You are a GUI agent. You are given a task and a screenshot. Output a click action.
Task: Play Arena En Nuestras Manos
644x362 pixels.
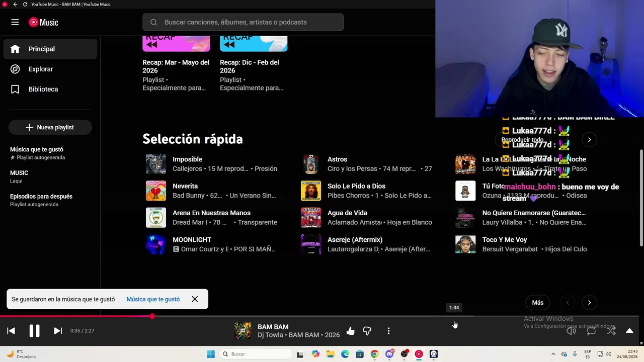coord(211,213)
